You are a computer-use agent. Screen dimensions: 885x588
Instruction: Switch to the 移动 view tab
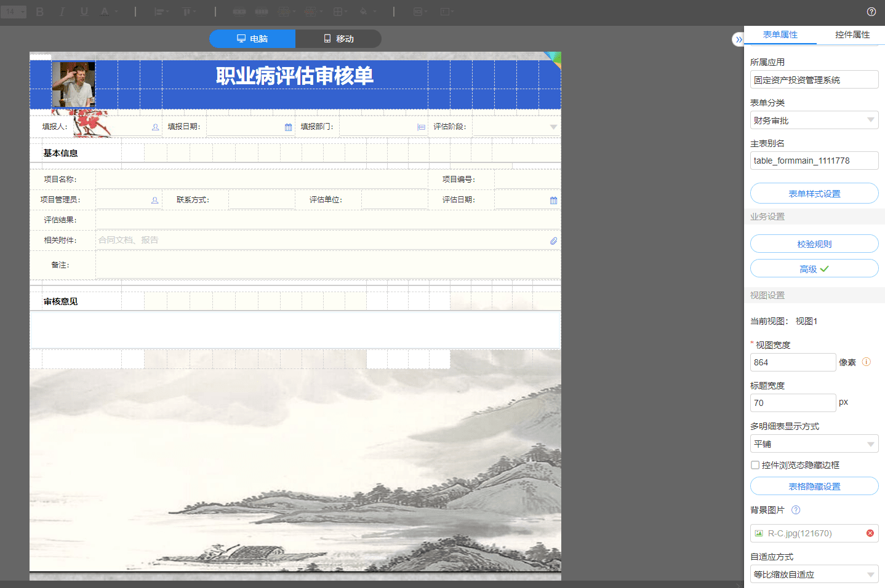click(338, 39)
